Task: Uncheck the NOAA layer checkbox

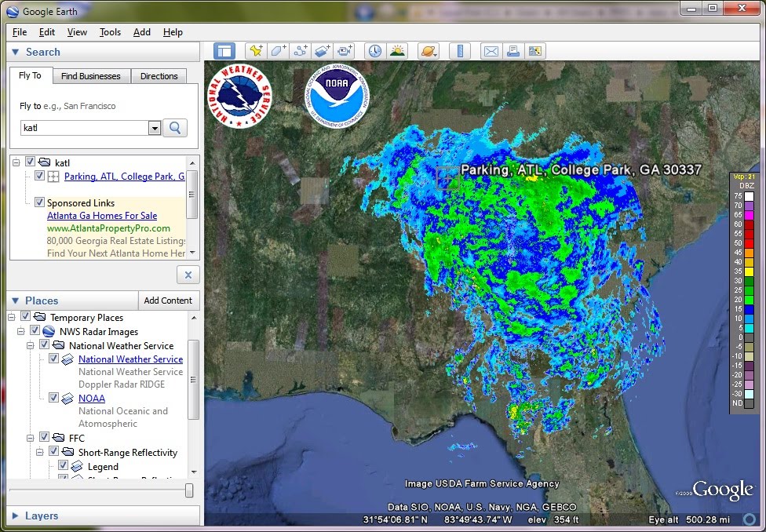Action: point(53,398)
